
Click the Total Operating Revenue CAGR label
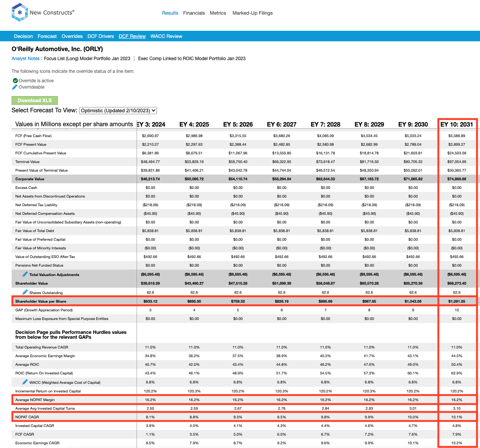coord(42,347)
